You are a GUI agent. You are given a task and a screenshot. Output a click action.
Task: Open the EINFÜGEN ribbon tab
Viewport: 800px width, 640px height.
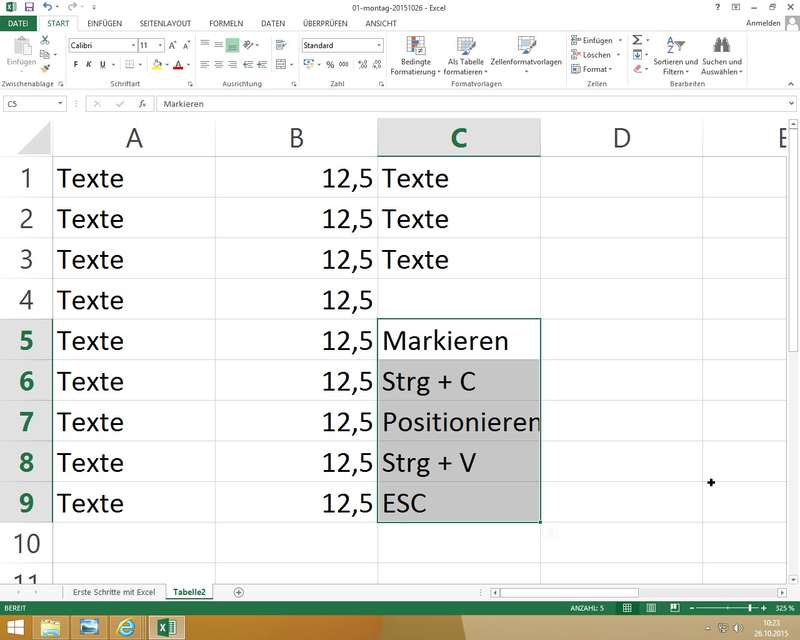(x=105, y=23)
